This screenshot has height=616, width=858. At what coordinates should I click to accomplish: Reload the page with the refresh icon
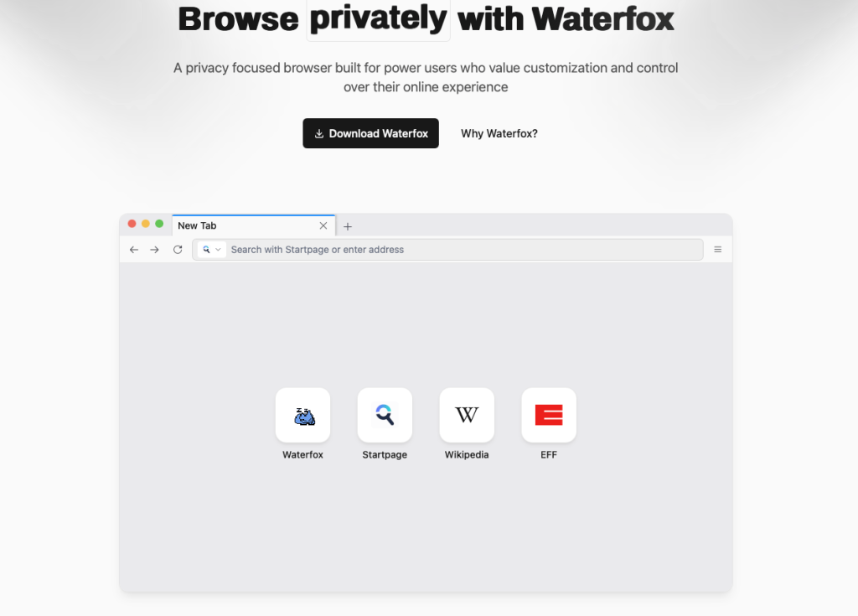tap(177, 249)
